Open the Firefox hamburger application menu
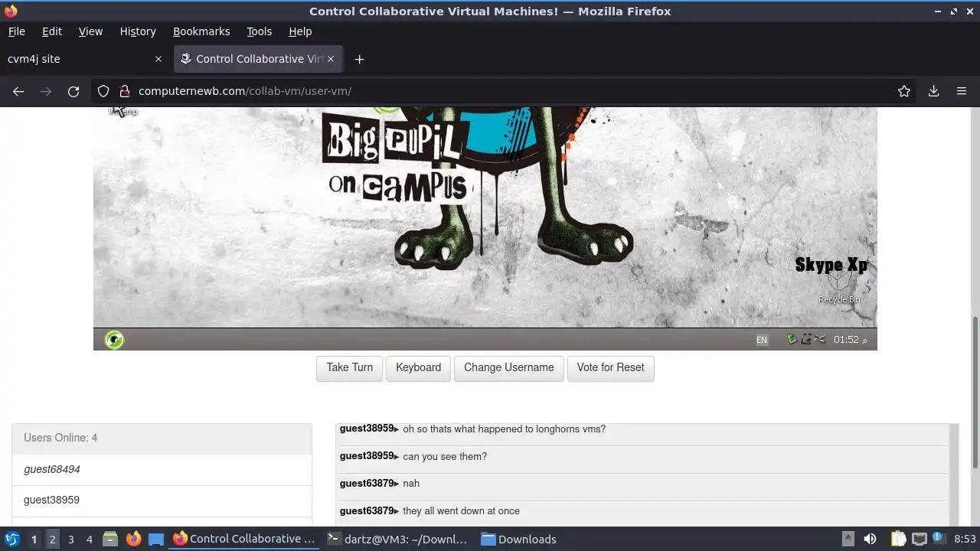The height and width of the screenshot is (551, 980). click(962, 91)
